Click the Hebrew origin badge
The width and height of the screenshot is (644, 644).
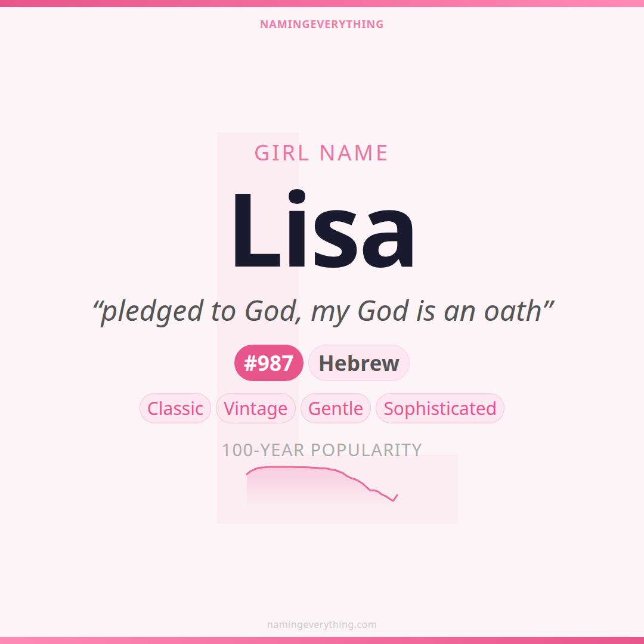pos(359,363)
